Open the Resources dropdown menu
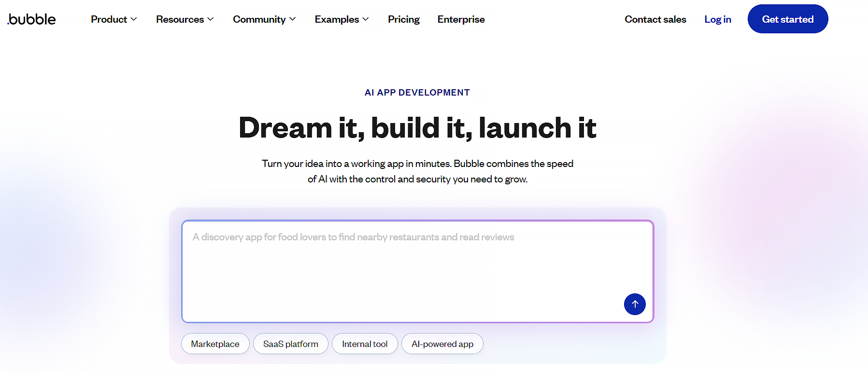The image size is (868, 373). pyautogui.click(x=185, y=19)
